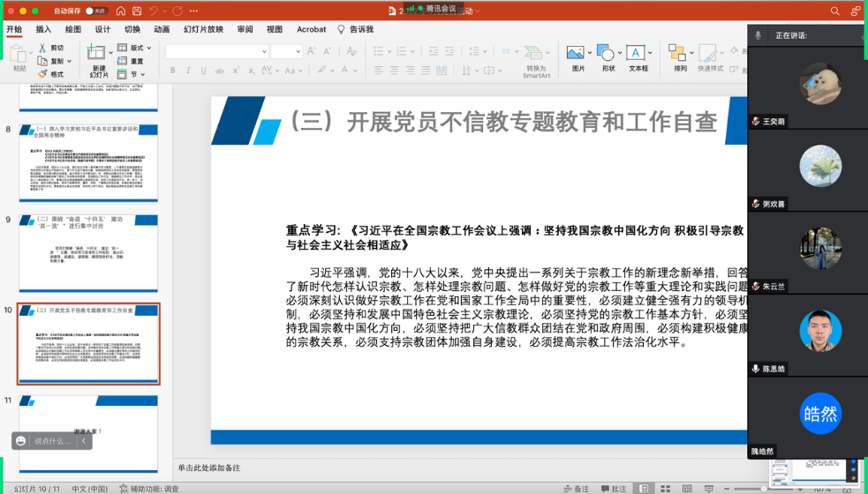The height and width of the screenshot is (494, 868).
Task: Click the increase font size icon
Action: click(x=311, y=51)
